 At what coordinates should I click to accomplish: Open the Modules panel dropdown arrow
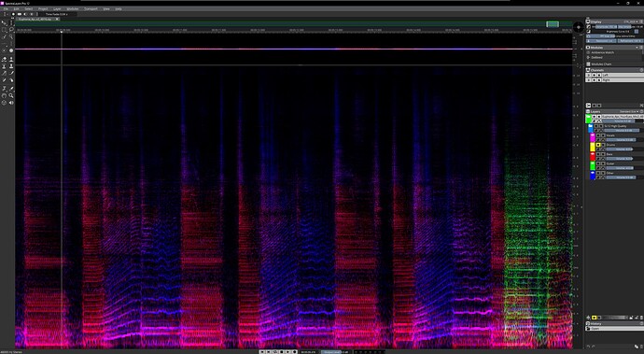[637, 48]
